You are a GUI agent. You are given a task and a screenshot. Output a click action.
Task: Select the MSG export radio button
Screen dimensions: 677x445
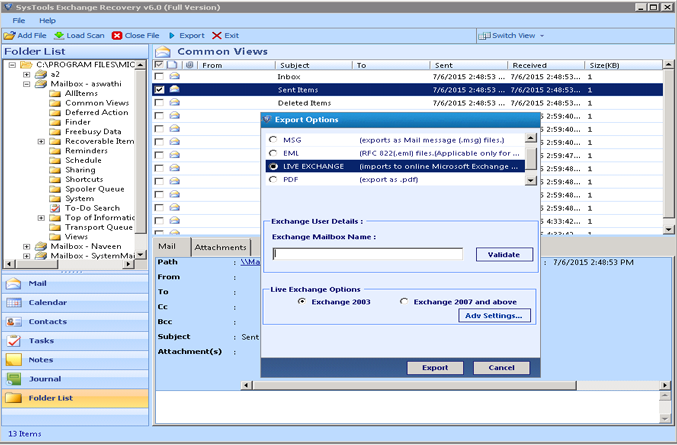coord(273,140)
